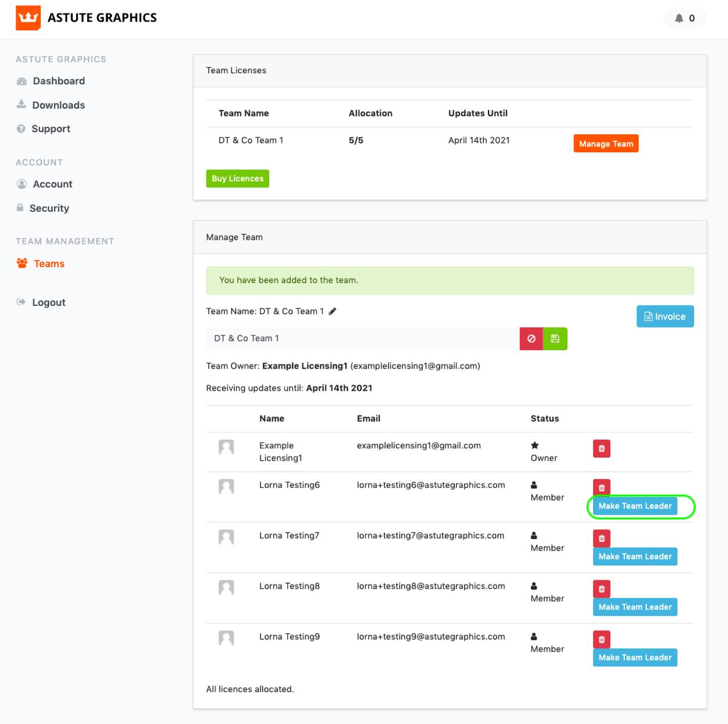
Task: Click the notification bell icon
Action: coord(679,18)
